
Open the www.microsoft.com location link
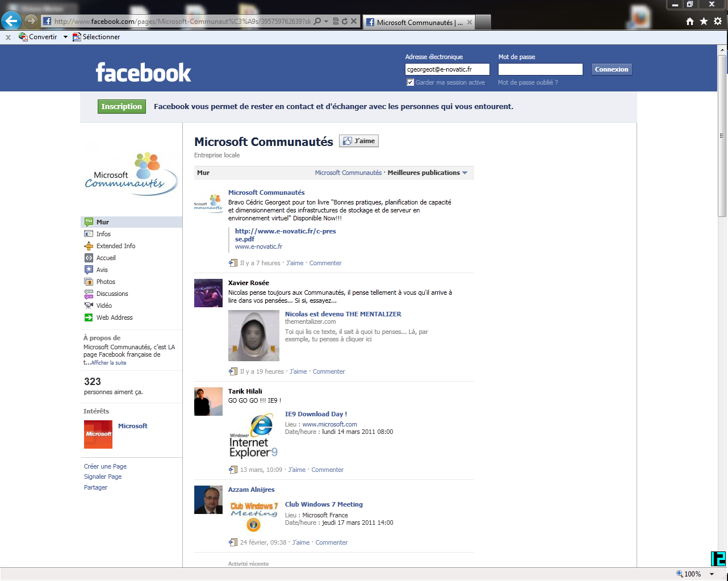[x=329, y=424]
